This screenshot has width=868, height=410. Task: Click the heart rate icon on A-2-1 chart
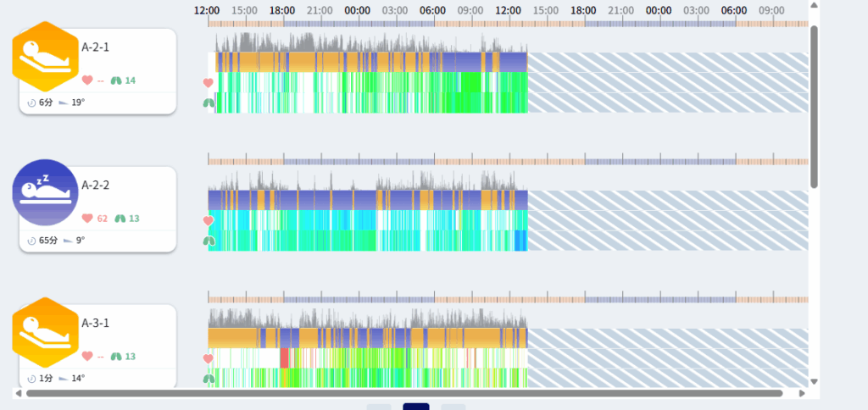click(x=208, y=83)
